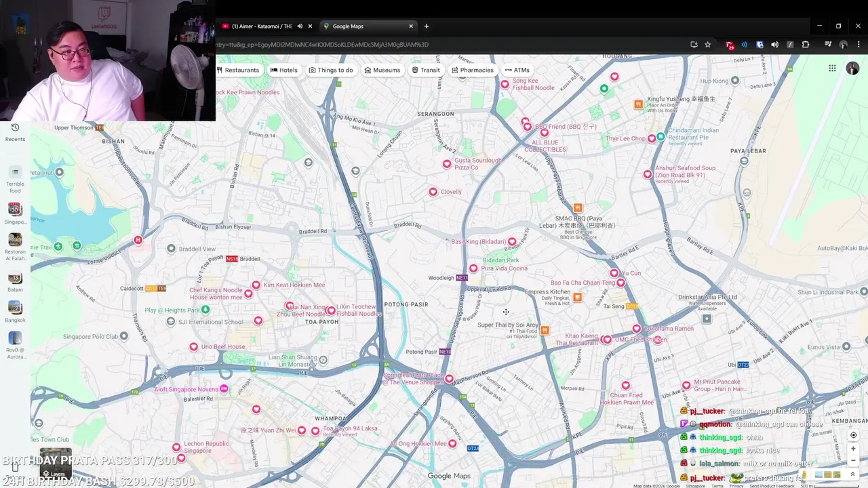
Task: Mute the audio playing YouTube tab
Action: [300, 26]
